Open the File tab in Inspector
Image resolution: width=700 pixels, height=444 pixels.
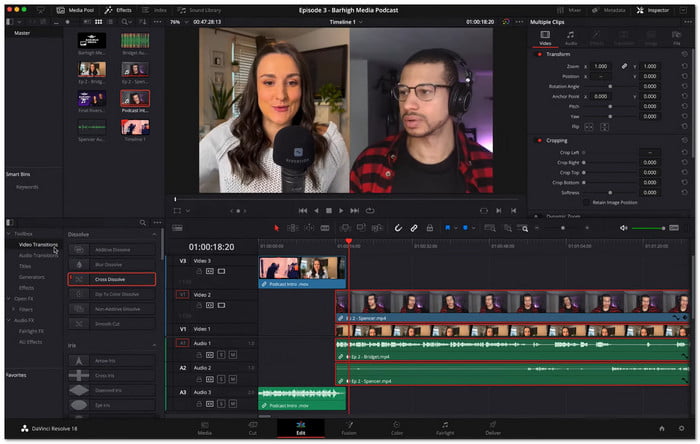677,38
